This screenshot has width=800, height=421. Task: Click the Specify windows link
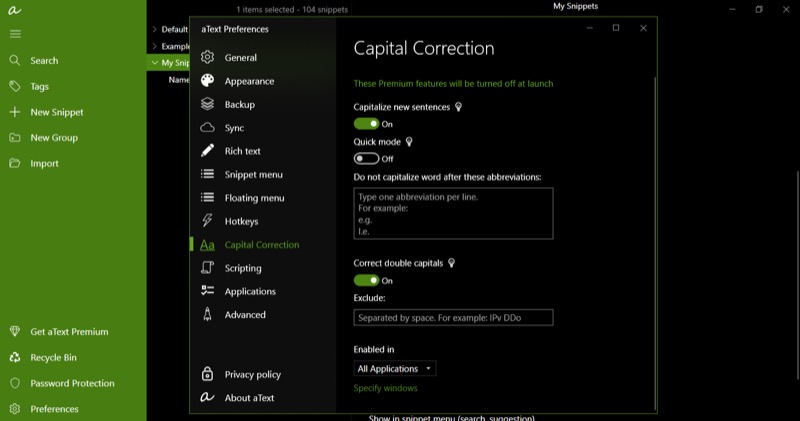(x=385, y=388)
